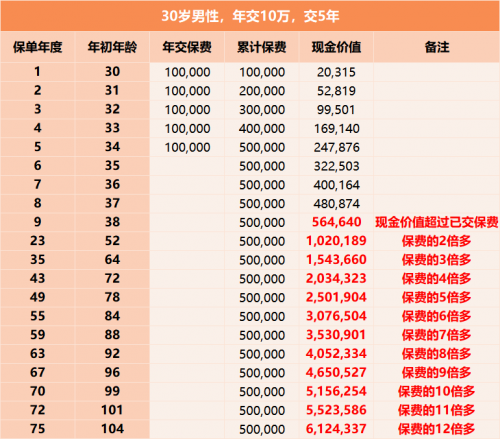The height and width of the screenshot is (439, 500).
Task: Click the red cash value 564,640
Action: [x=336, y=222]
